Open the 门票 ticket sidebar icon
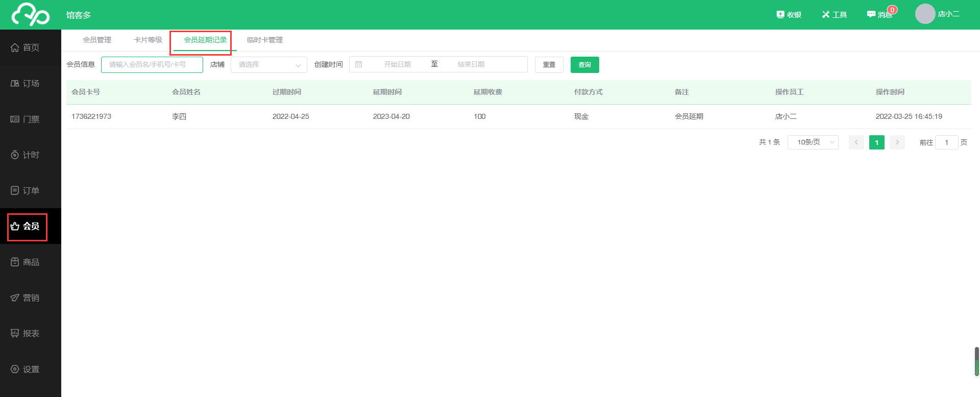This screenshot has height=397, width=980. coord(15,119)
